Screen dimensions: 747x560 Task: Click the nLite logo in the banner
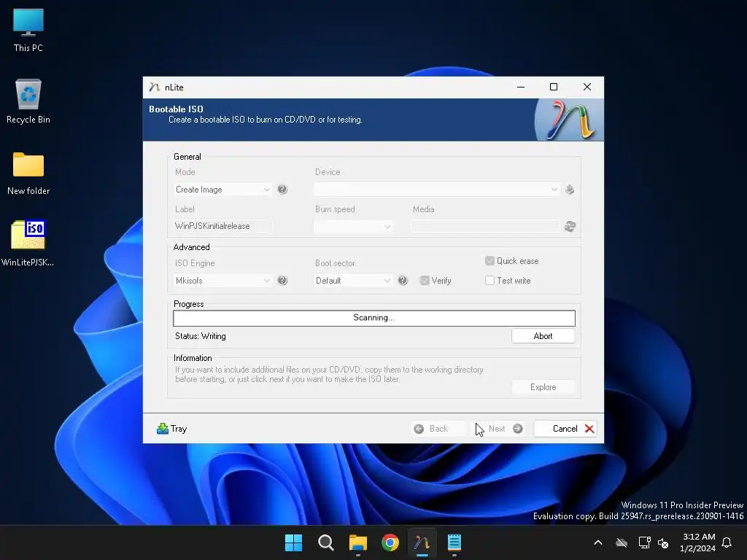click(569, 120)
